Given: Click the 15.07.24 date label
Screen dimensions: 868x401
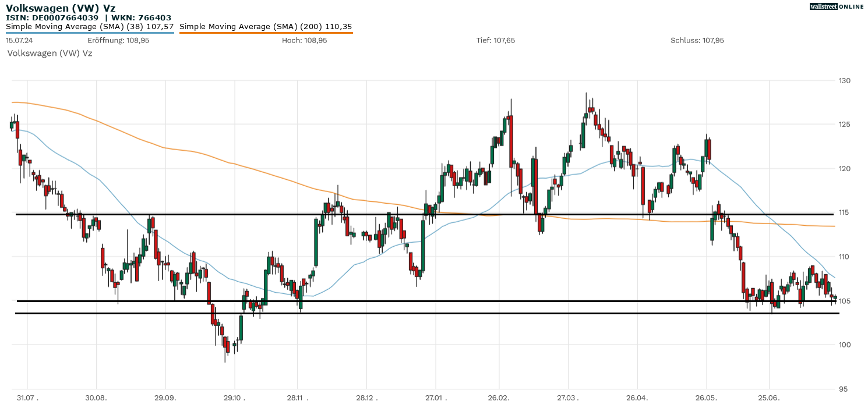Looking at the screenshot, I should click(x=19, y=40).
